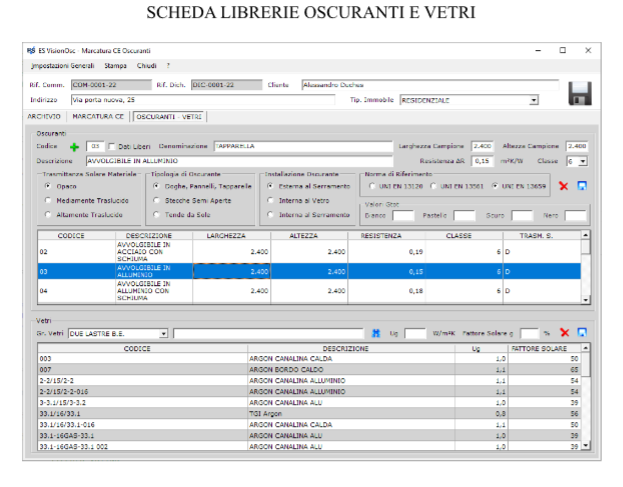This screenshot has height=487, width=623.
Task: Click the Bianco Gtot value field
Action: coord(403,215)
